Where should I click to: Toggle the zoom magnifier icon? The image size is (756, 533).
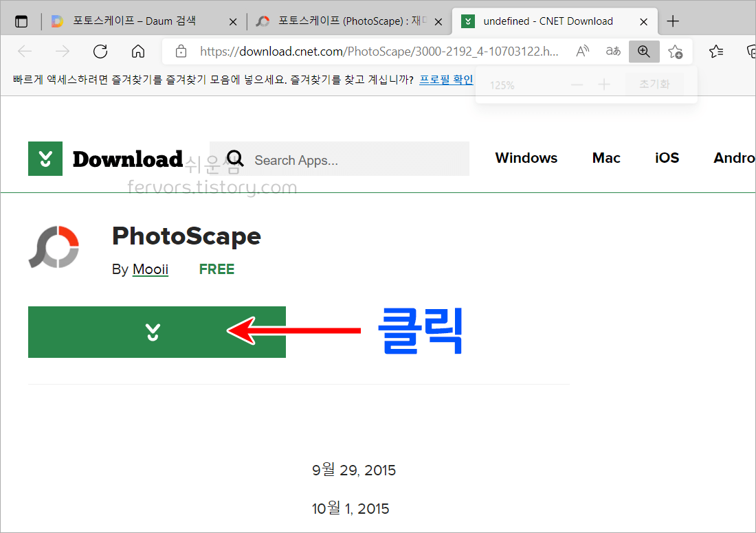point(644,51)
